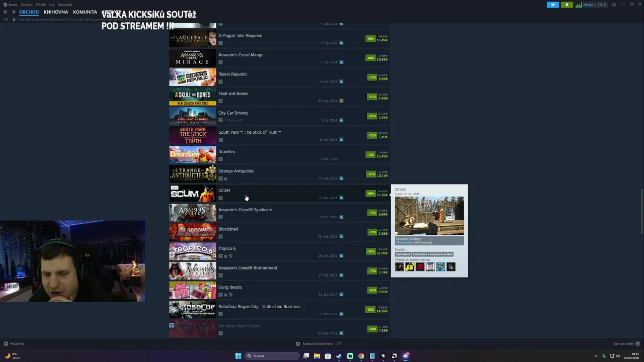This screenshot has width=644, height=362.
Task: Open the Přátelé menu
Action: (x=41, y=5)
